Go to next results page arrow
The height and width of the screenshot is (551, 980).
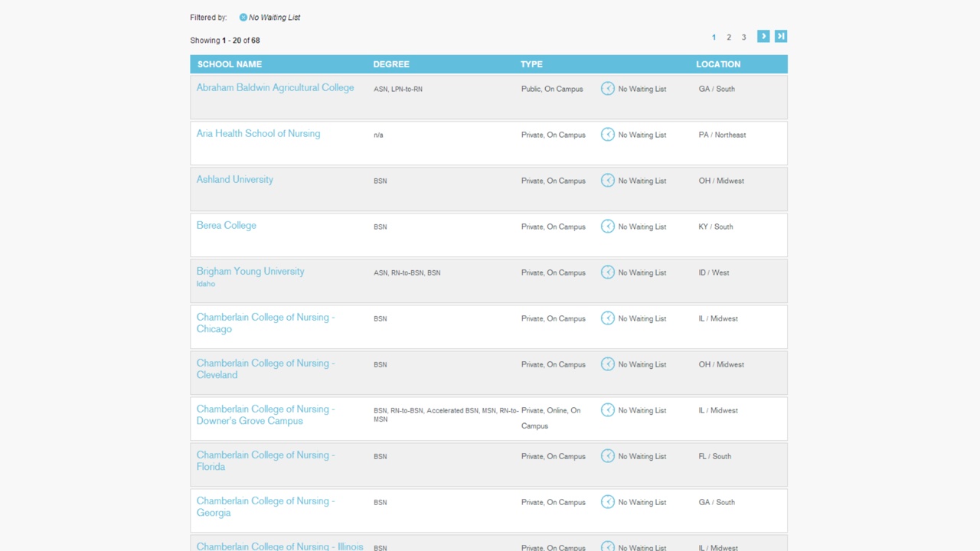click(763, 37)
